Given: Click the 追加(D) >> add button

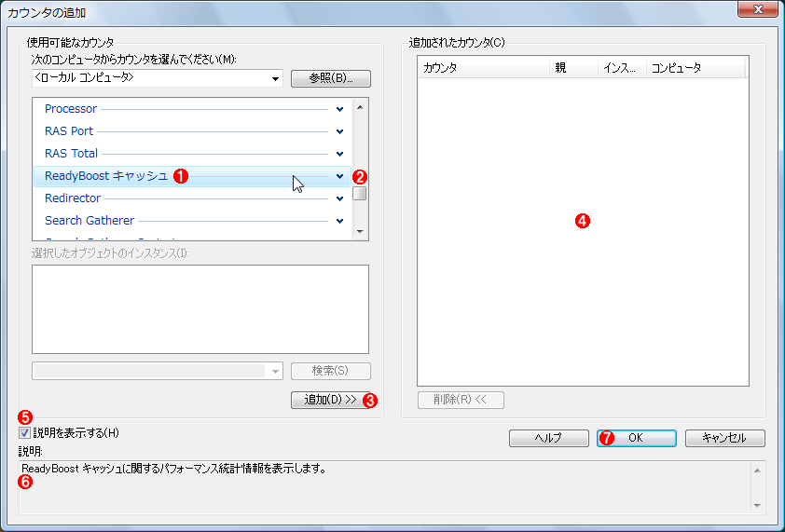Looking at the screenshot, I should click(x=331, y=400).
